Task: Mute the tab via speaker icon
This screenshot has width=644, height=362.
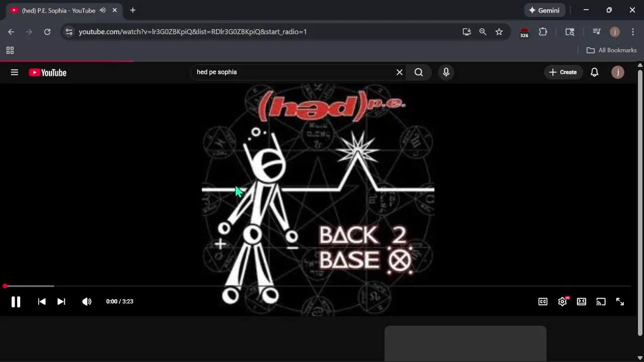Action: [x=103, y=10]
